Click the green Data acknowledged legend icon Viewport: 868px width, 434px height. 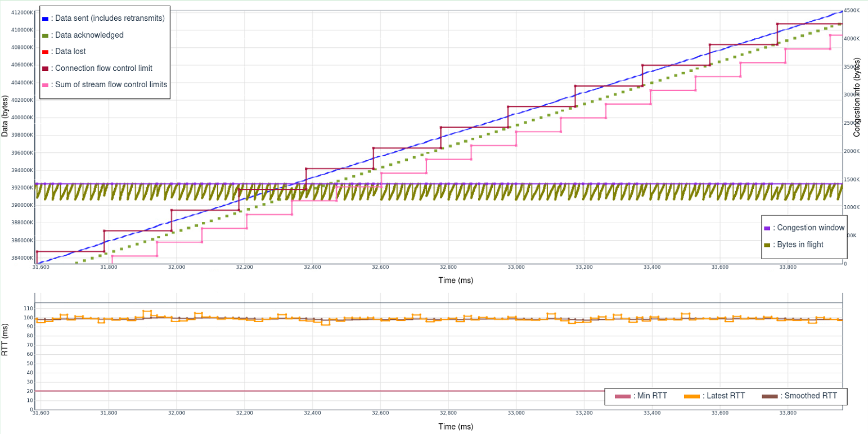(x=44, y=35)
